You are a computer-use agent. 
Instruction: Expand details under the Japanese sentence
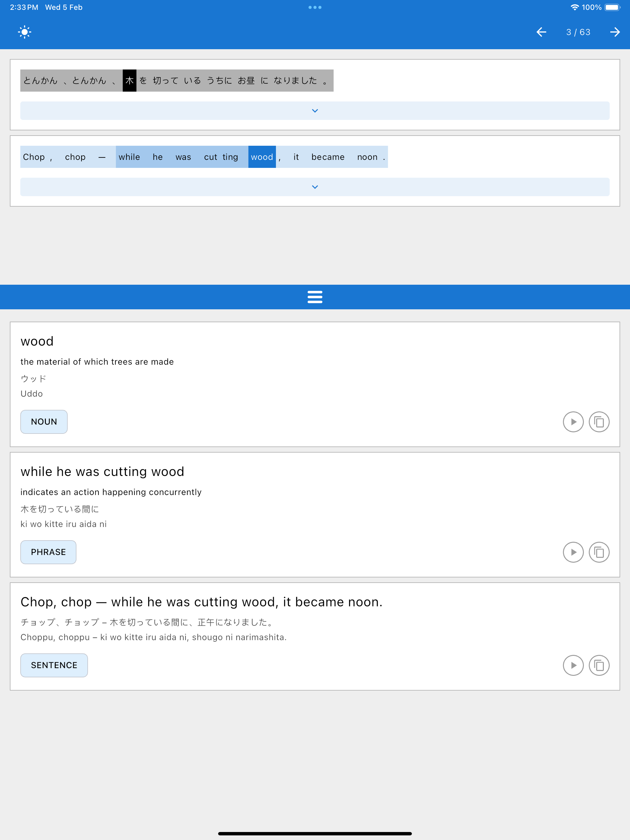pos(315,110)
